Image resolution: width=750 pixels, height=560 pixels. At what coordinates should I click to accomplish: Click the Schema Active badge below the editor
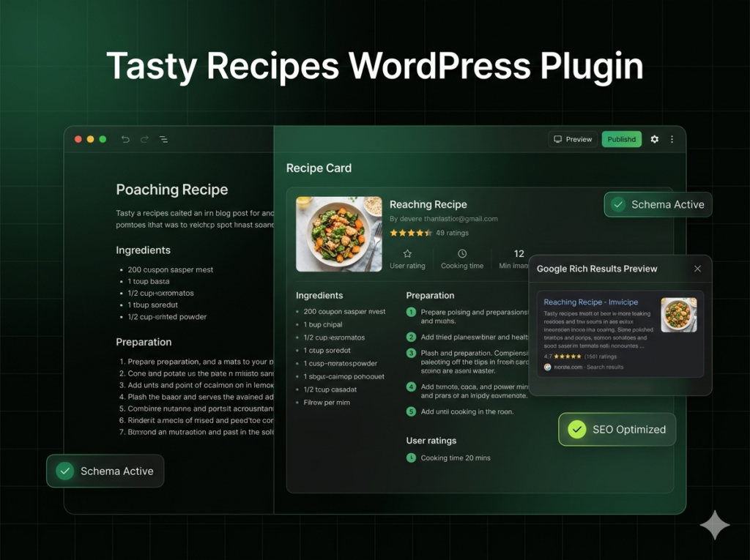[x=105, y=471]
